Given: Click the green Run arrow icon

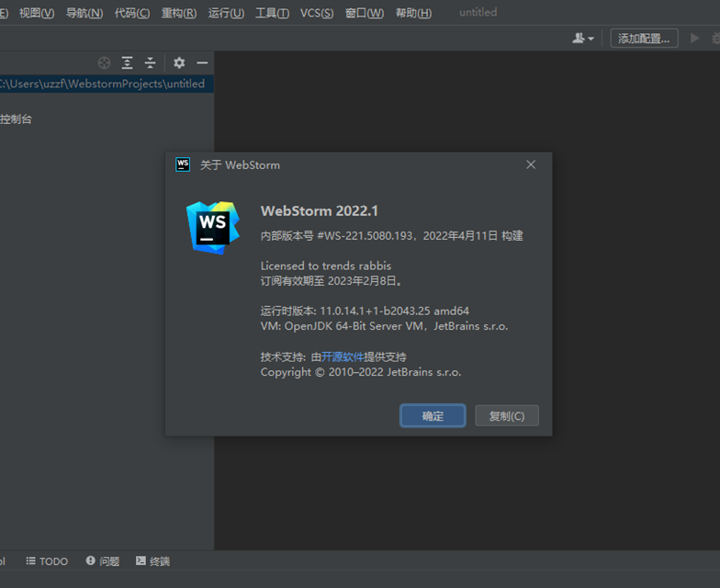Looking at the screenshot, I should point(694,39).
